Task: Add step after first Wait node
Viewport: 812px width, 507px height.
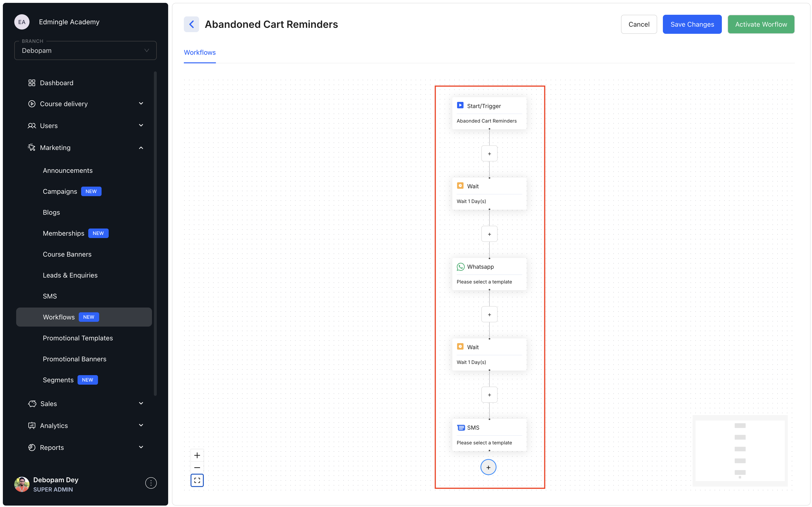Action: tap(489, 234)
